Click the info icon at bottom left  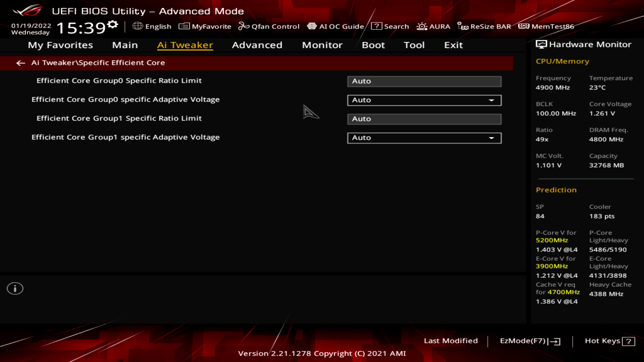[15, 288]
